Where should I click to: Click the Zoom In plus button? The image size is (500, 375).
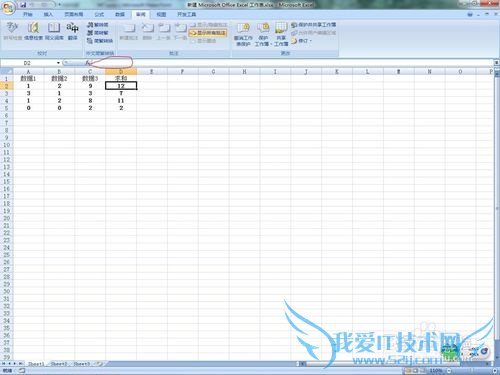click(494, 371)
